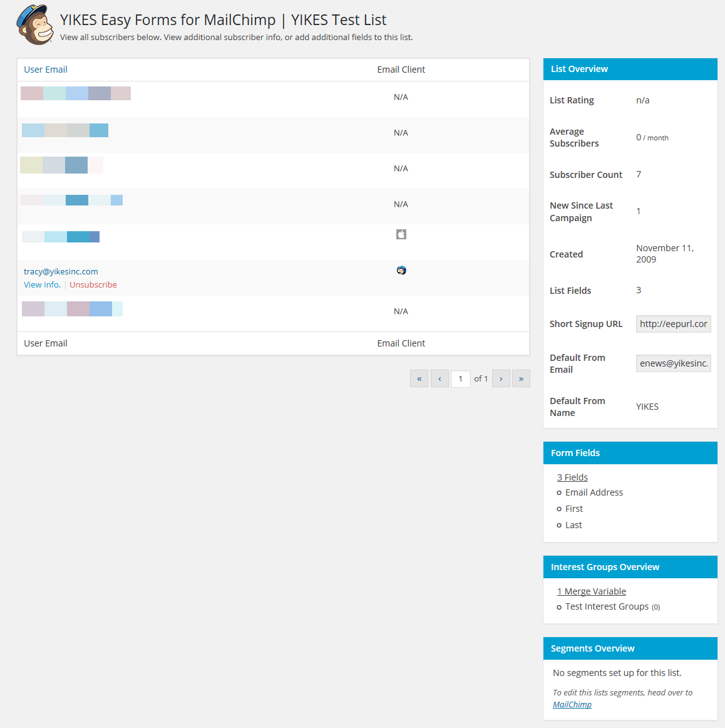Go to previous page of subscribers
The image size is (725, 728).
440,378
